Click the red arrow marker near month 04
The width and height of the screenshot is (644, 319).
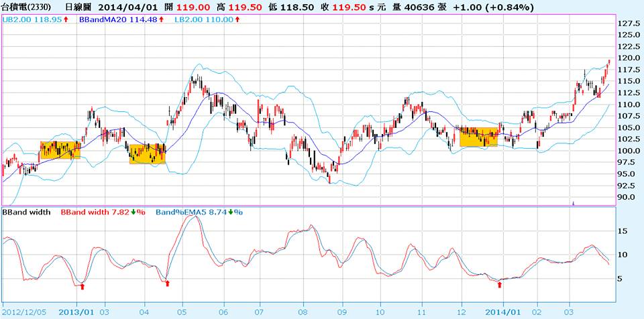167,283
